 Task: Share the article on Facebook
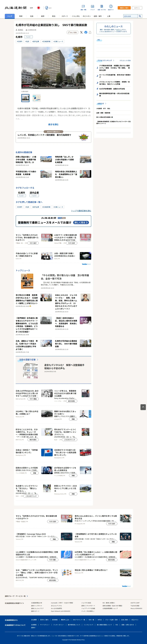coord(86,32)
